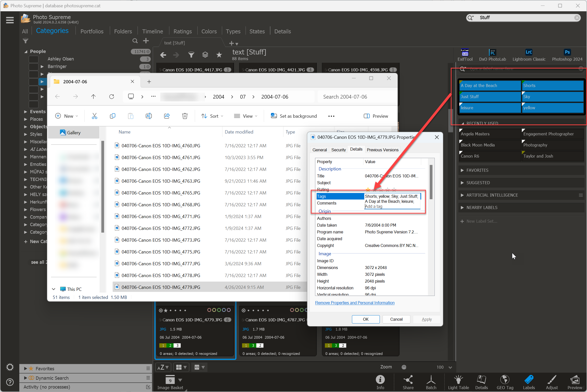Open in Lightroom Classic
The width and height of the screenshot is (587, 392).
point(529,55)
